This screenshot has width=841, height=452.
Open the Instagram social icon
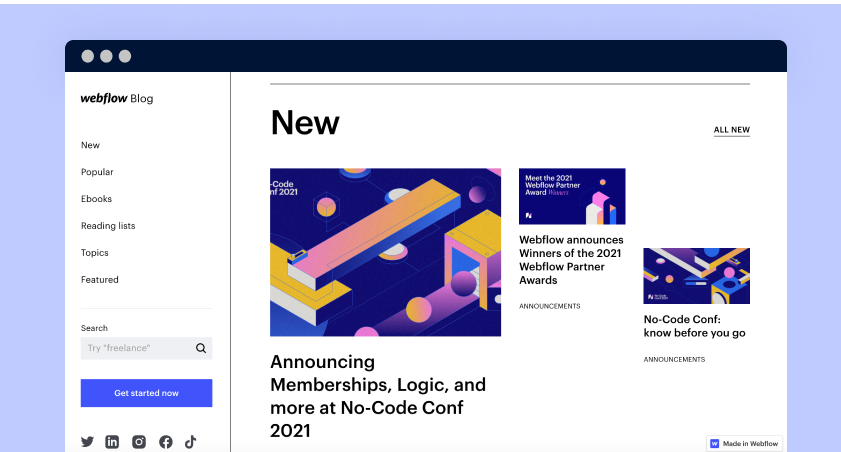pos(139,442)
